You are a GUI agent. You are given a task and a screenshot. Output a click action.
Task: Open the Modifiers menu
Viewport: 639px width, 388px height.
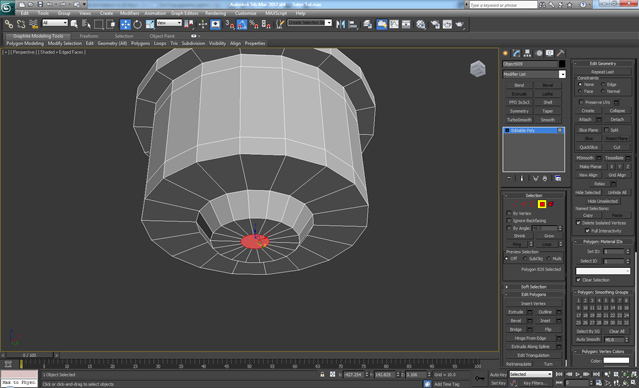130,13
